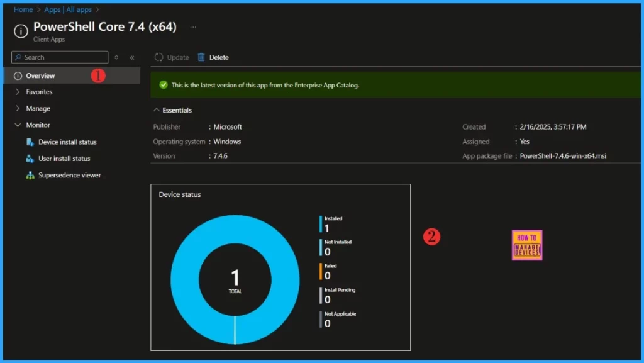The image size is (644, 363).
Task: Click the Supersedence viewer hierarchy icon
Action: (30, 176)
